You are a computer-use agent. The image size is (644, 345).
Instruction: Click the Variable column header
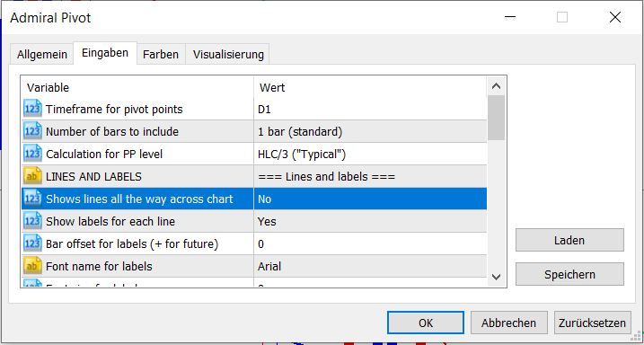(x=137, y=87)
